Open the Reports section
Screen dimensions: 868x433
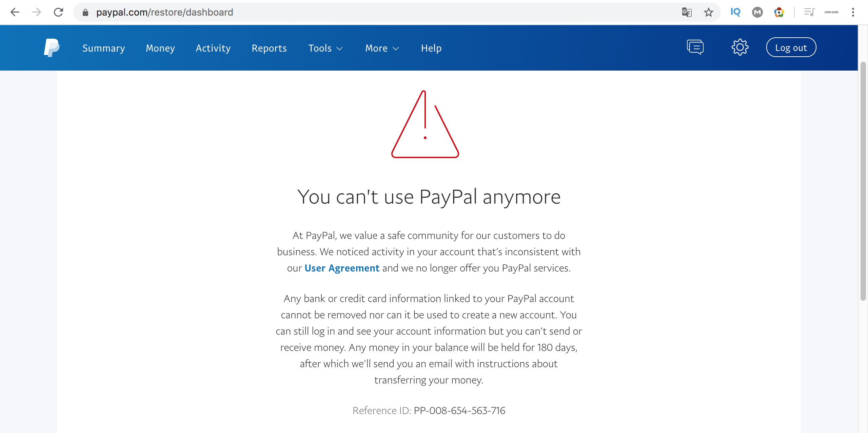click(x=269, y=48)
